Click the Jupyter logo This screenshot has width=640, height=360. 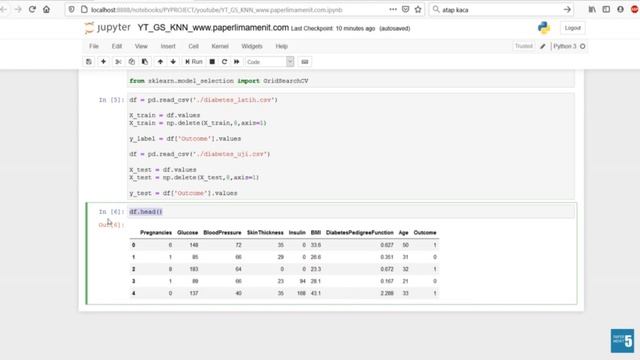107,28
